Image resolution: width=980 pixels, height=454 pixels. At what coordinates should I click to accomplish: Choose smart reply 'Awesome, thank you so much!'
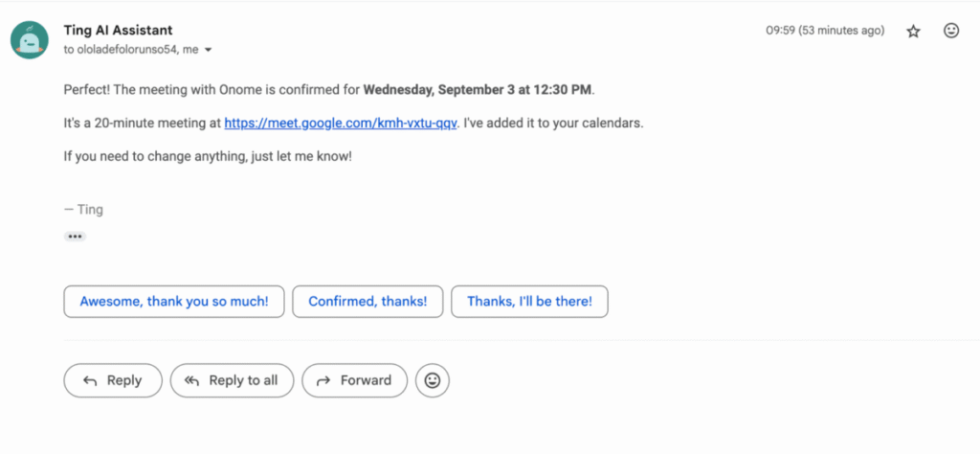174,302
